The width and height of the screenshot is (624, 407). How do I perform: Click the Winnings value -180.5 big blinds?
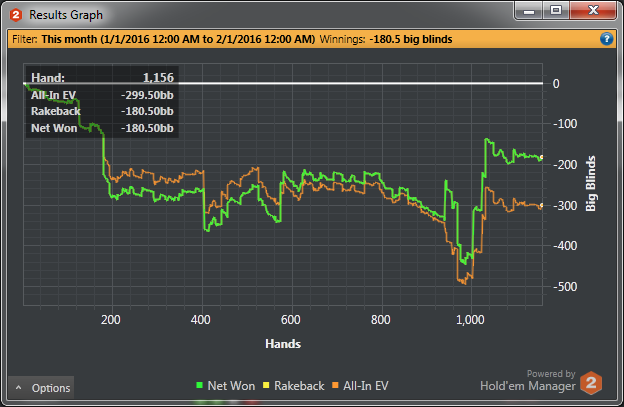pos(411,39)
